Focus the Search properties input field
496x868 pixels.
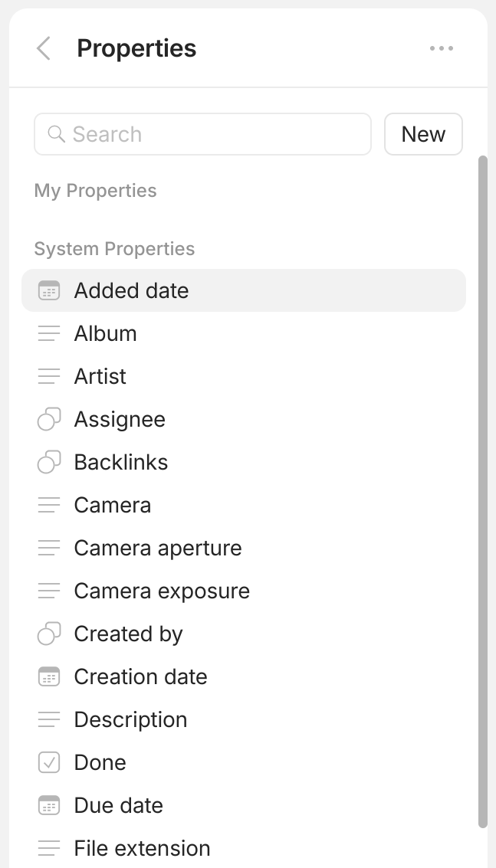tap(215, 134)
